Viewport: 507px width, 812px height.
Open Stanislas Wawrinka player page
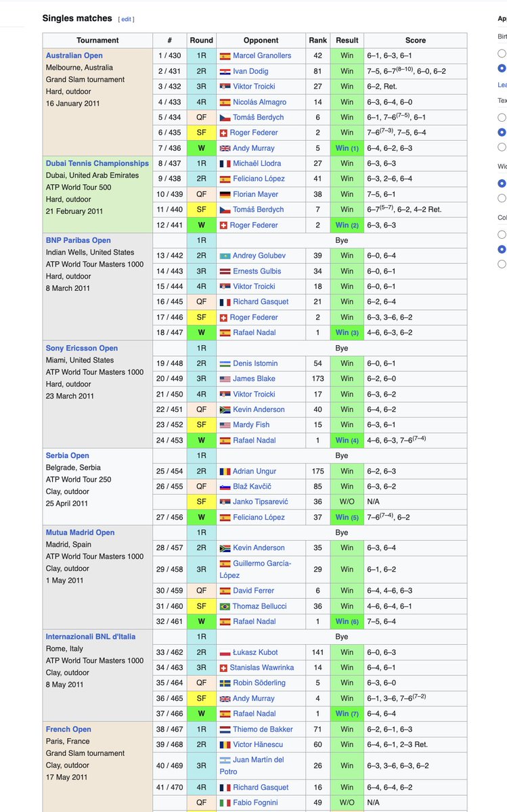click(x=262, y=668)
